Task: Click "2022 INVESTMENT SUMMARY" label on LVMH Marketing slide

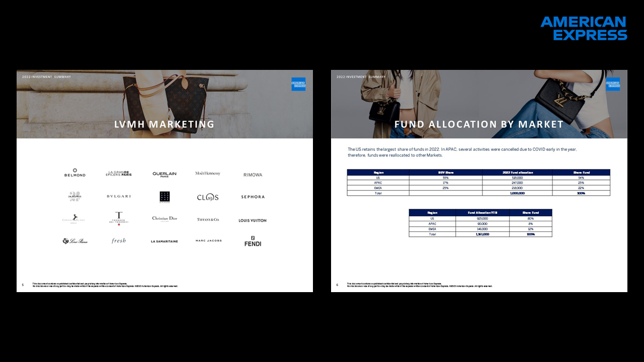Action: (x=46, y=77)
